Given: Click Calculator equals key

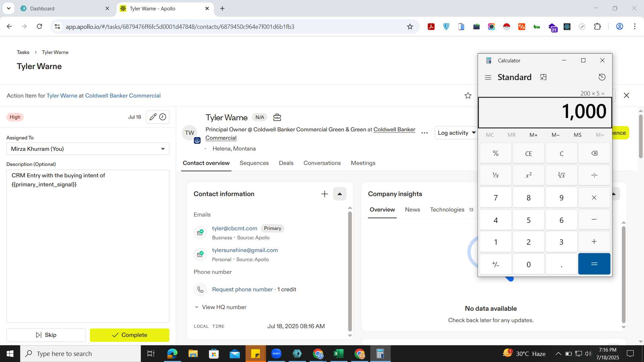Looking at the screenshot, I should [x=594, y=264].
